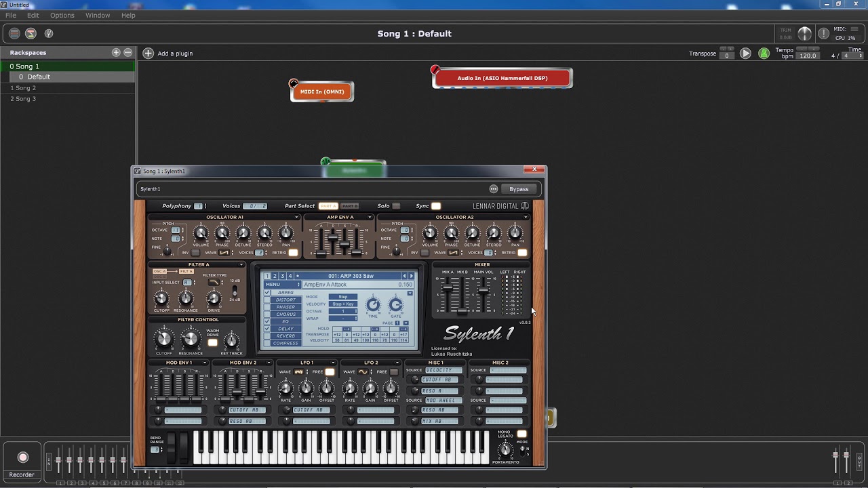Click the modulation wheel on keyboard
Image resolution: width=868 pixels, height=488 pixels.
(183, 448)
